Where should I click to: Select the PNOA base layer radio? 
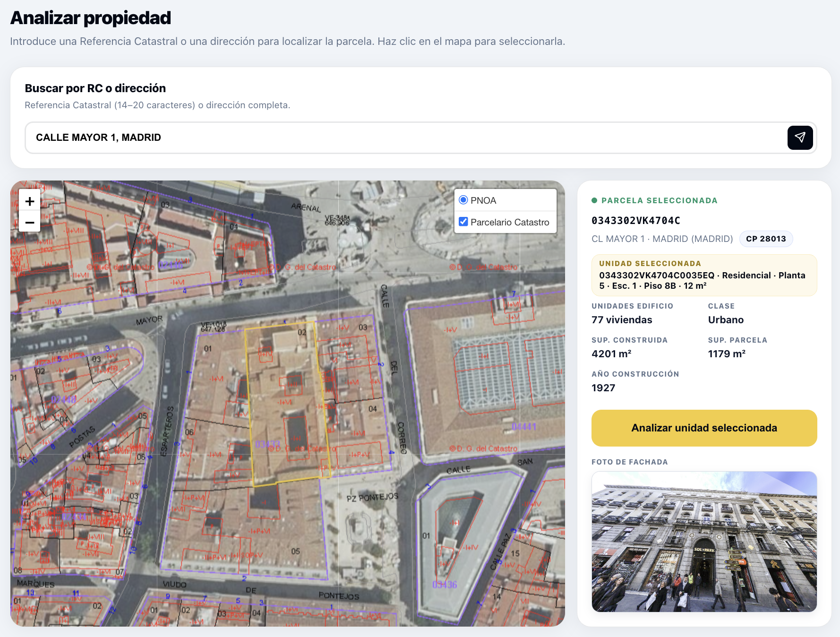coord(463,200)
